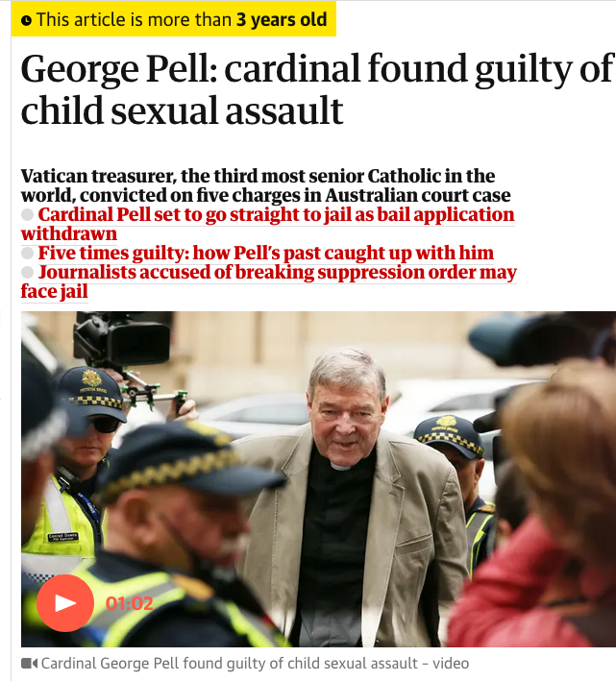Click 'child sexual assault' headline line
Screen dimensions: 616x681
[x=182, y=110]
